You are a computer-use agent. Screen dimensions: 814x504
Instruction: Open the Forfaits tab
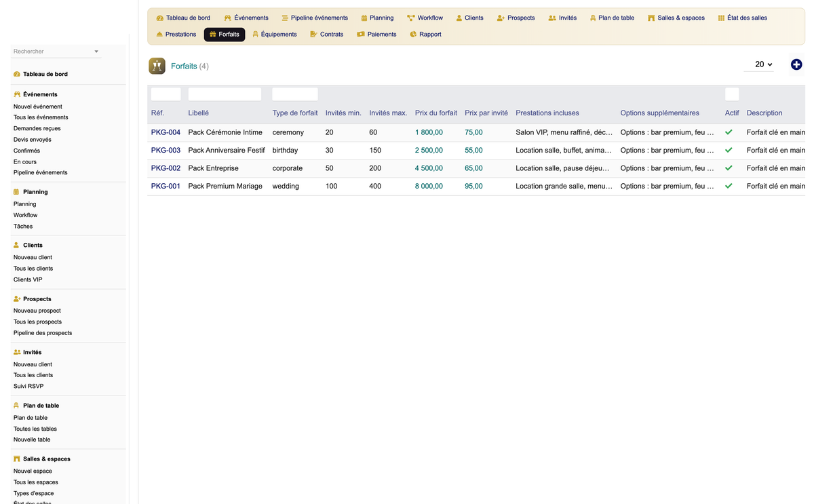[224, 34]
